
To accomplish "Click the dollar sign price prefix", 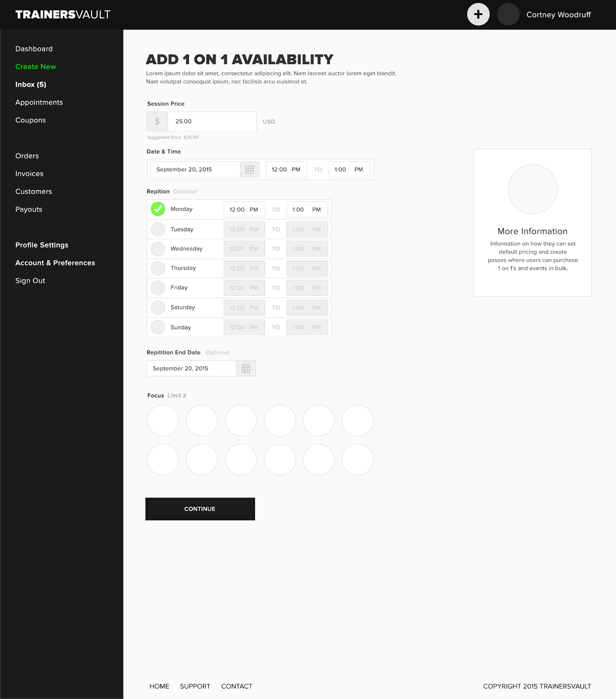I will coord(157,121).
